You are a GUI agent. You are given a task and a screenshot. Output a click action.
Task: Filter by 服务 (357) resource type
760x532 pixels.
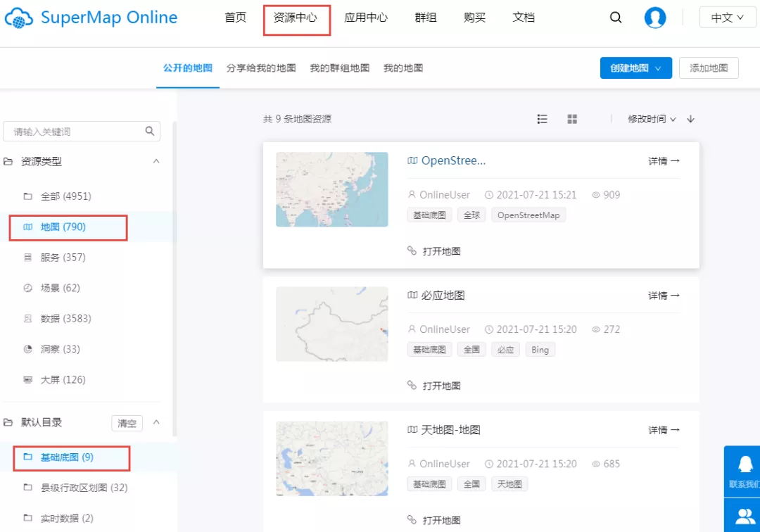click(63, 258)
